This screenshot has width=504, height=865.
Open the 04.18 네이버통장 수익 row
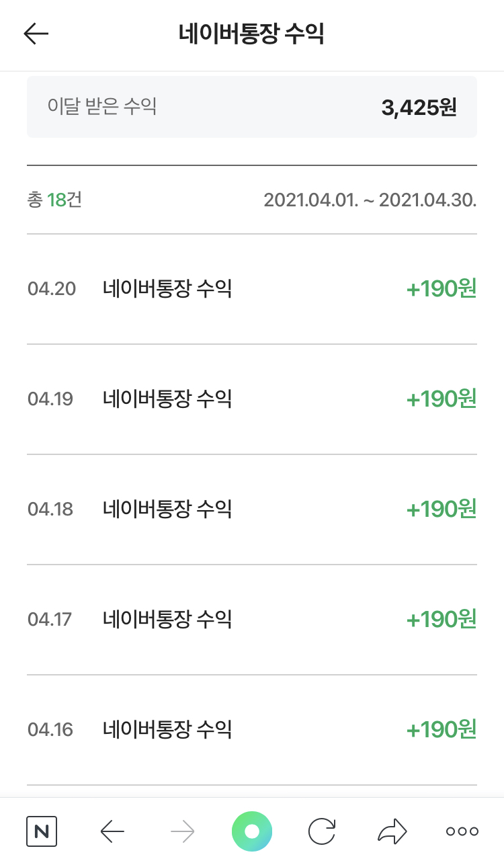click(252, 509)
